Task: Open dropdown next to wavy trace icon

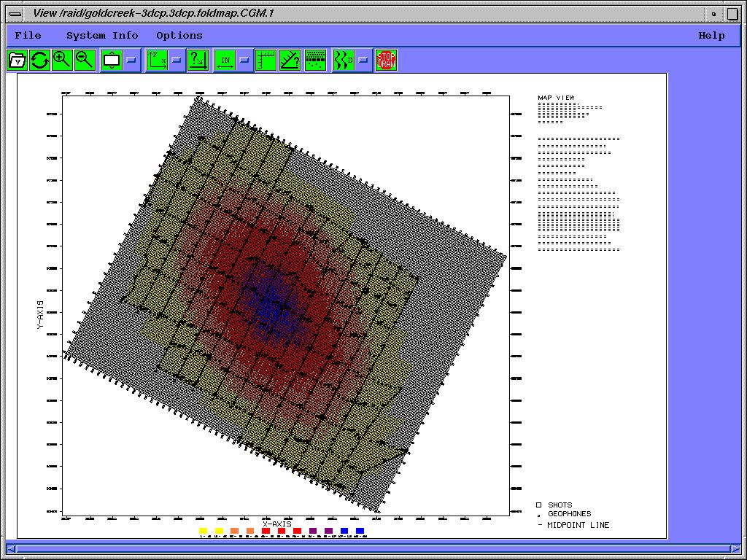Action: point(363,61)
